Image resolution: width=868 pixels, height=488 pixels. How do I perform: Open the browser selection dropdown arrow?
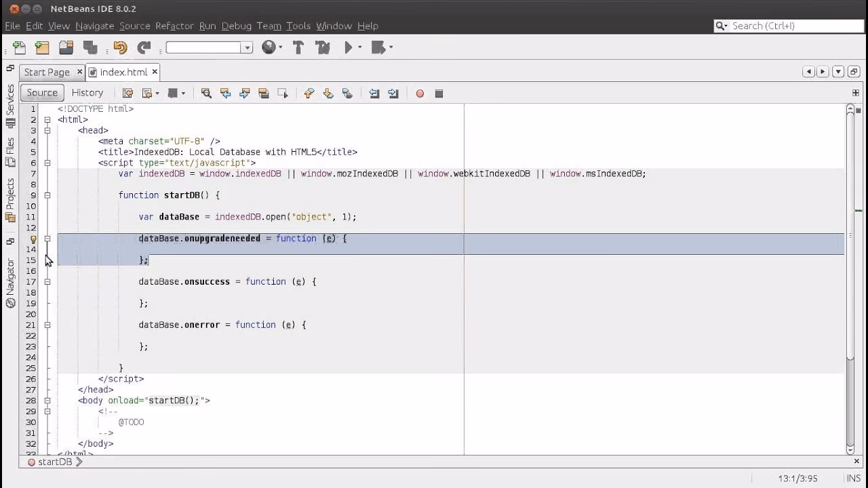coord(280,47)
